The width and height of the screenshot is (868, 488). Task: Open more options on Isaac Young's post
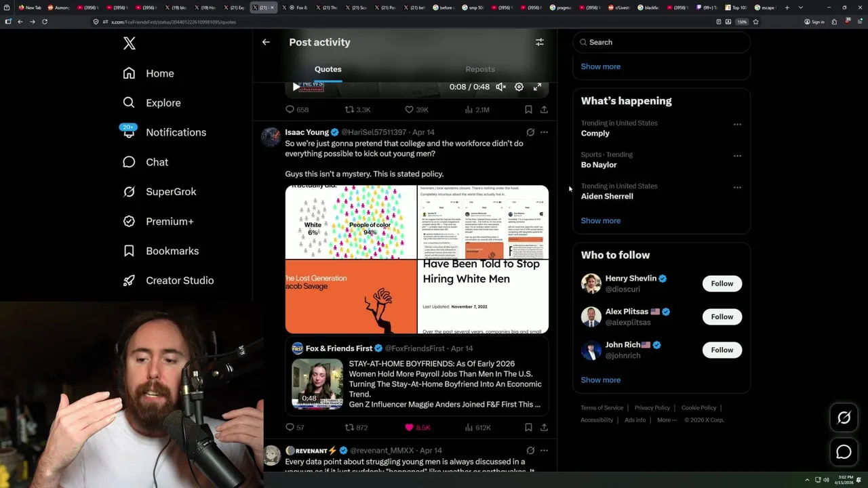click(544, 132)
